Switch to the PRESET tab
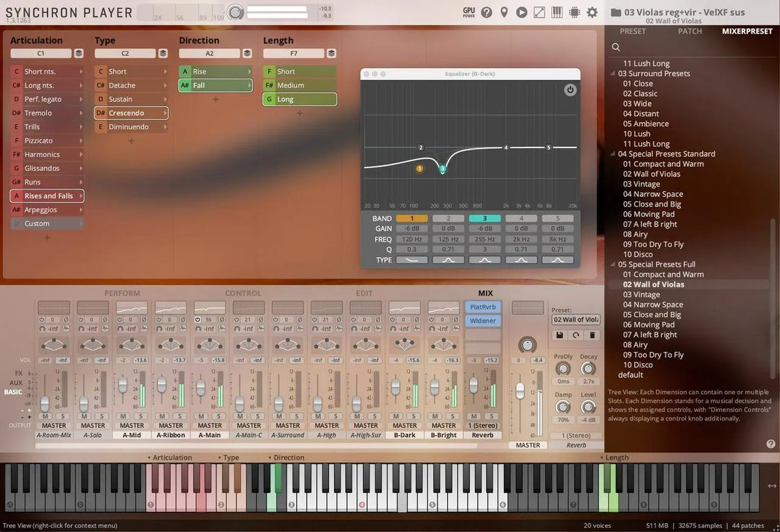Screen dimensions: 780x532 (x=632, y=31)
